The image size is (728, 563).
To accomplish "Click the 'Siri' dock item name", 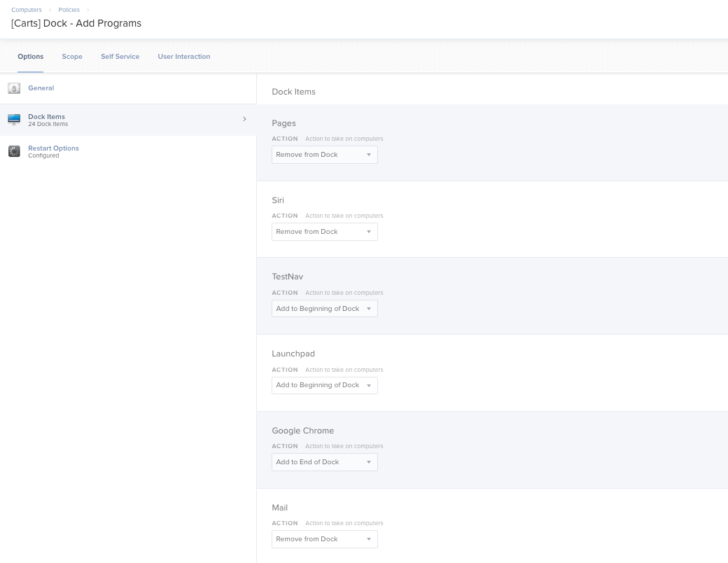I will pyautogui.click(x=278, y=200).
